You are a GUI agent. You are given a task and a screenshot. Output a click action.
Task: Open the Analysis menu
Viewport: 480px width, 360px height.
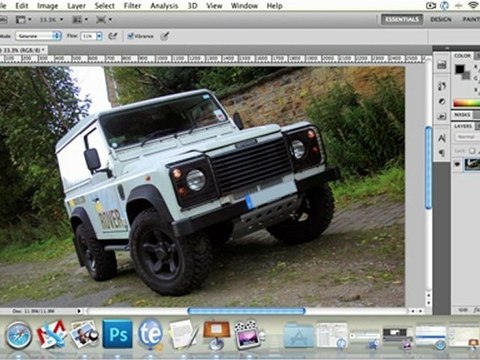164,6
